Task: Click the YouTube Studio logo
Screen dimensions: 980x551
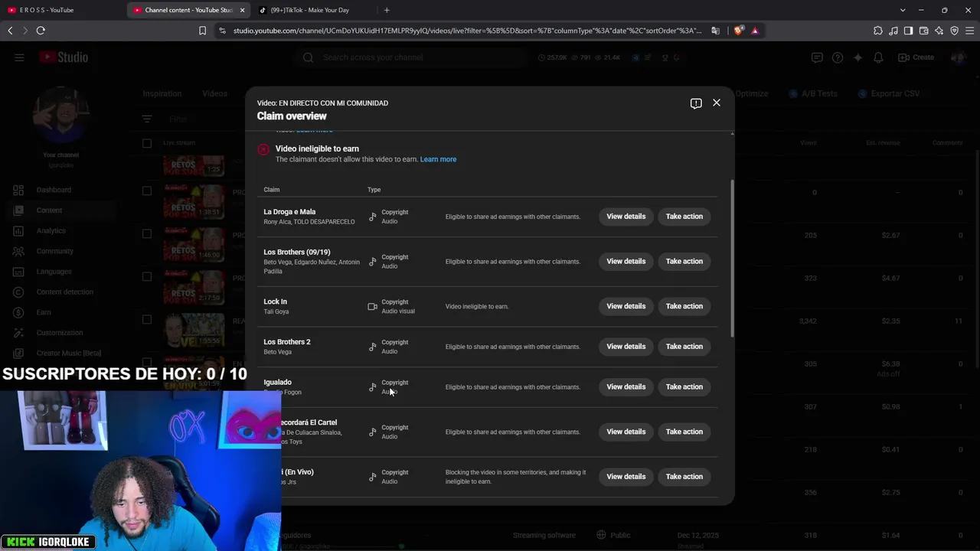Action: click(64, 57)
